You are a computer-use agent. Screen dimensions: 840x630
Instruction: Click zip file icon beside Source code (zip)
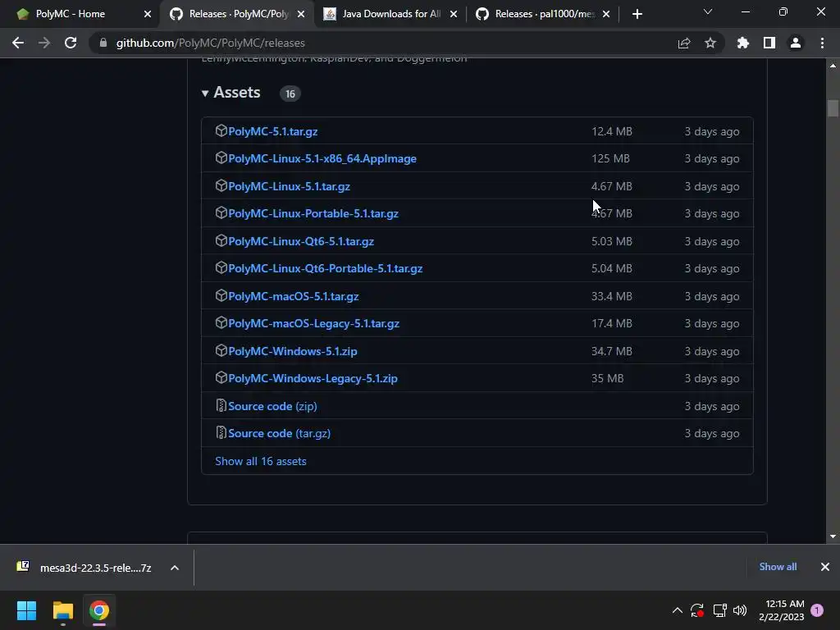(221, 405)
